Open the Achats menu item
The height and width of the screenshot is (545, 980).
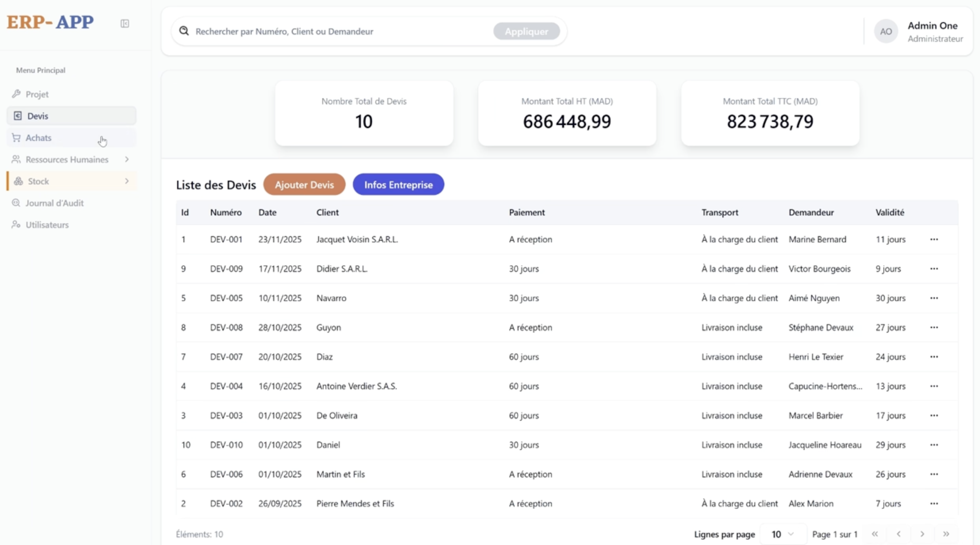pyautogui.click(x=38, y=138)
